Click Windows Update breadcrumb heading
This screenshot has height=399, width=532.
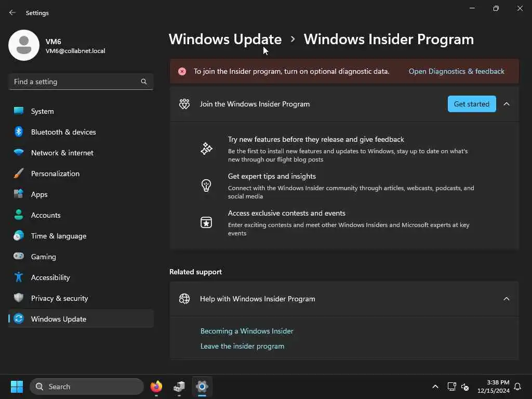coord(225,39)
